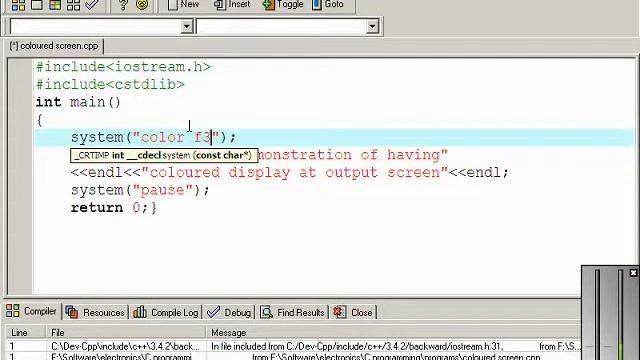Switch to the Compiler tab
The image size is (640, 360).
[x=31, y=311]
